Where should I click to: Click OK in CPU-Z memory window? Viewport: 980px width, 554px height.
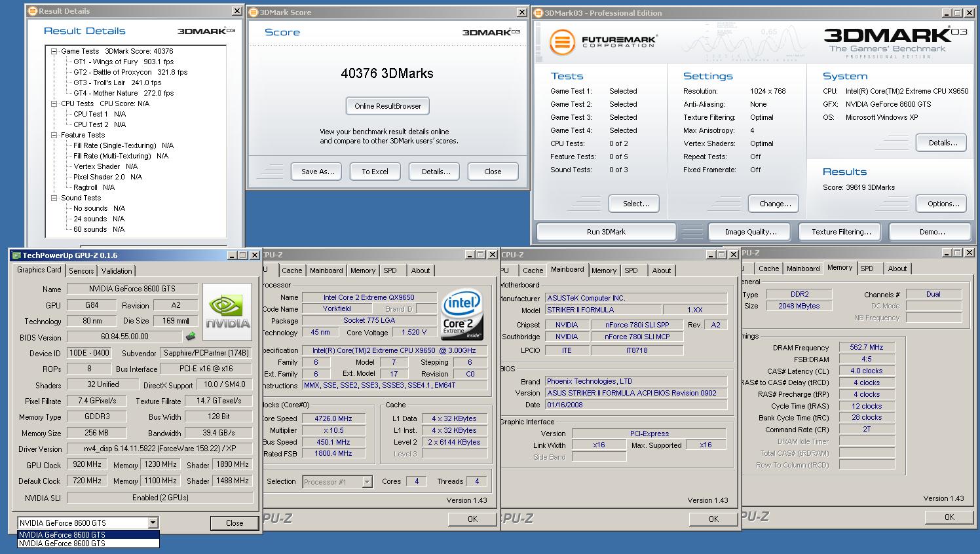tap(949, 517)
